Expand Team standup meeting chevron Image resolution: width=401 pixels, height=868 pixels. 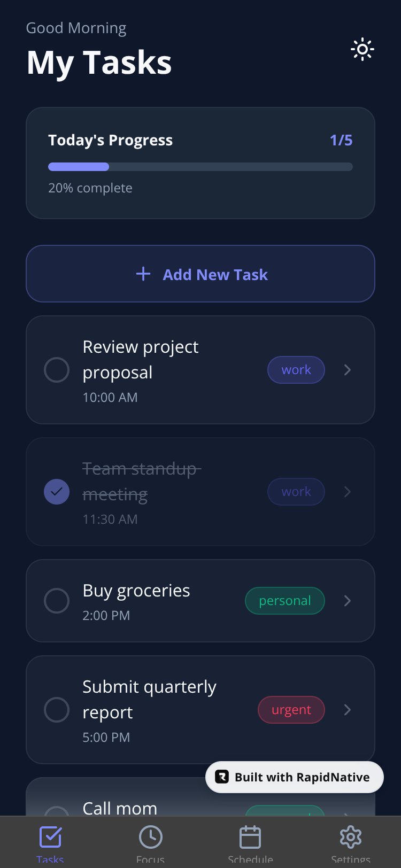coord(348,492)
